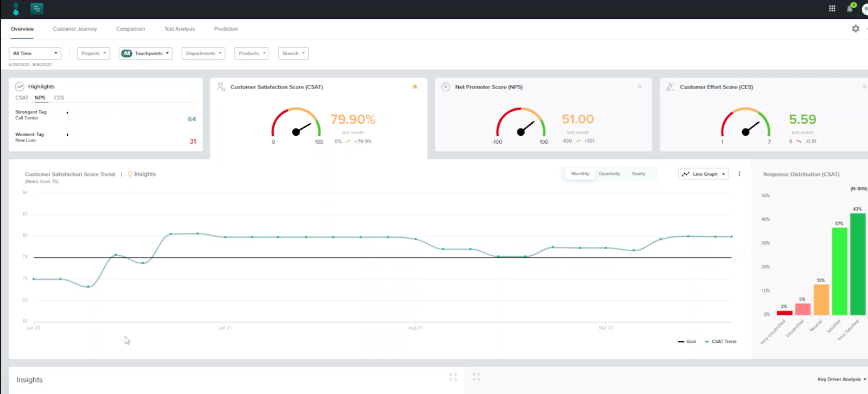Click the Insights lightbulb link

tap(142, 174)
